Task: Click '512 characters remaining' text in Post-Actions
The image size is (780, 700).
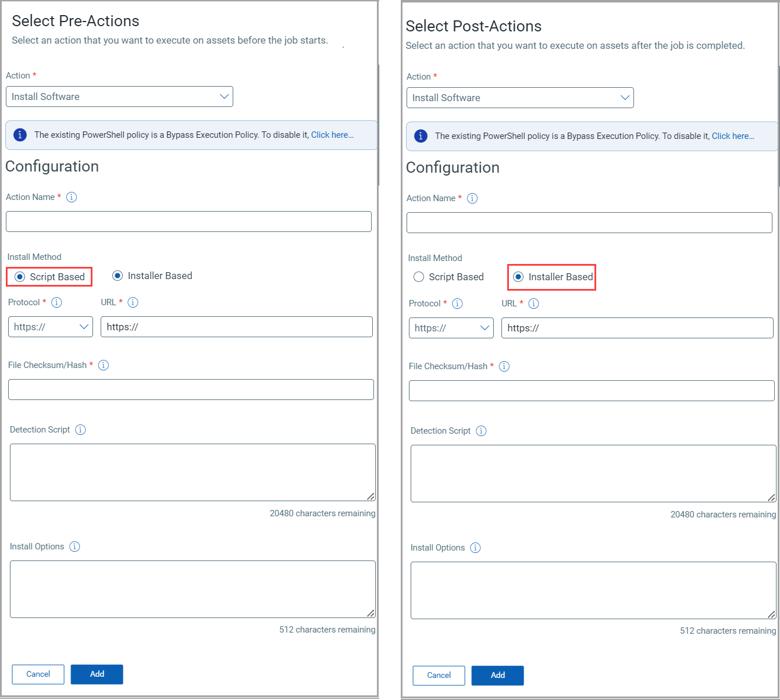Action: [x=728, y=631]
